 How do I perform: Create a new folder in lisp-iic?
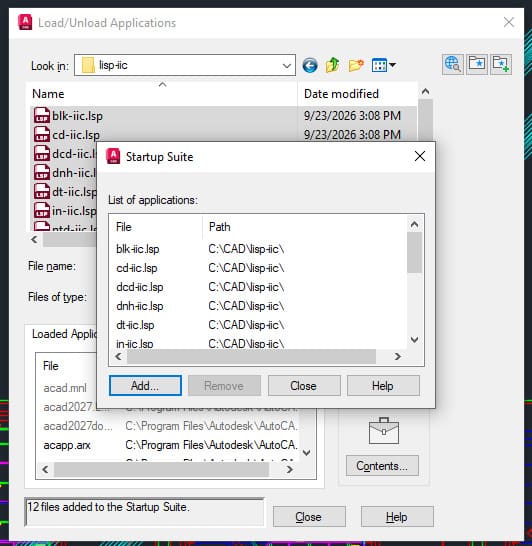(356, 65)
